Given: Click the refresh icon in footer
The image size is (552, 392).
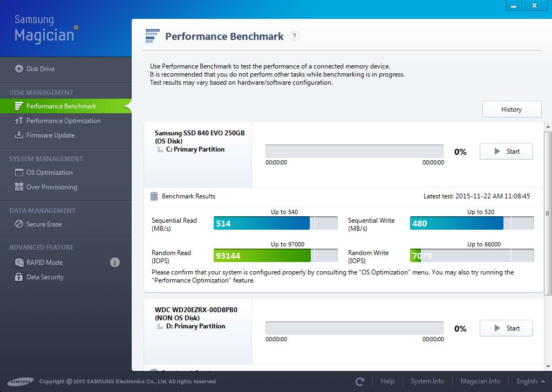Looking at the screenshot, I should click(x=360, y=381).
